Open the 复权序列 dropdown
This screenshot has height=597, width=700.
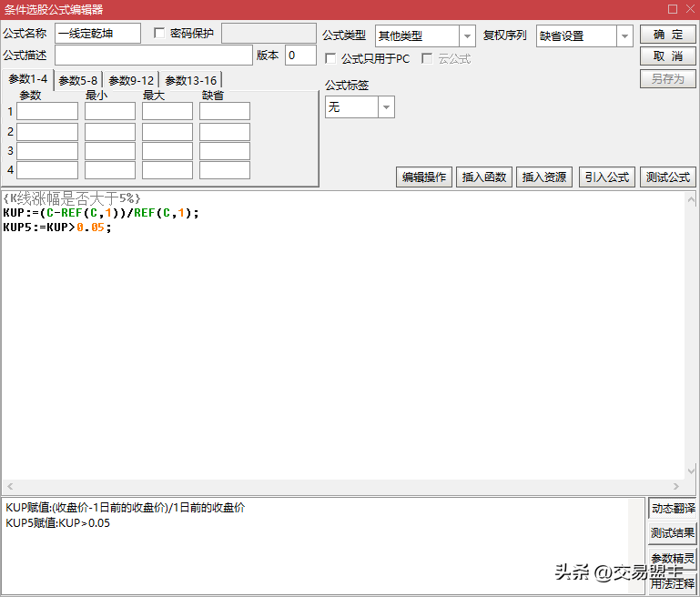coord(624,35)
